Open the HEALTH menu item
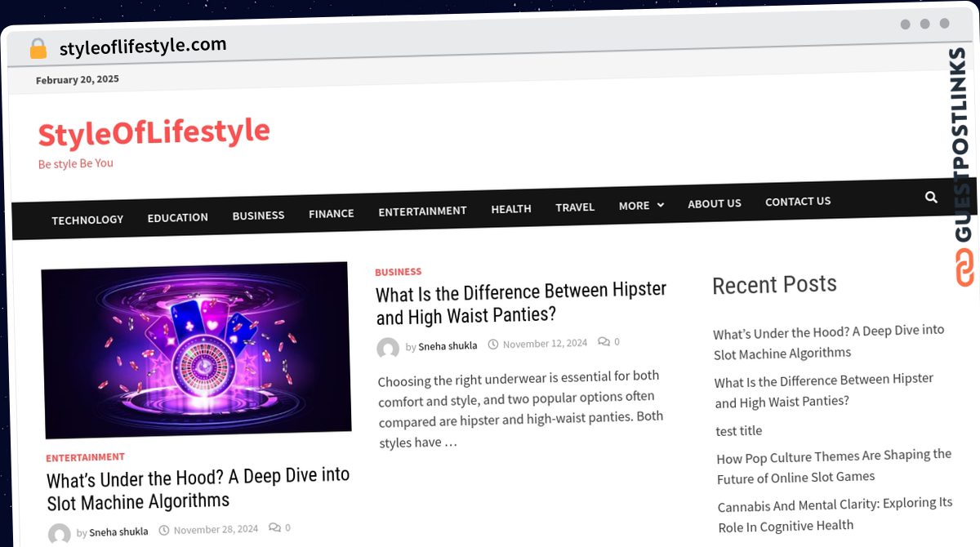Viewport: 980px width, 547px height. click(x=511, y=209)
